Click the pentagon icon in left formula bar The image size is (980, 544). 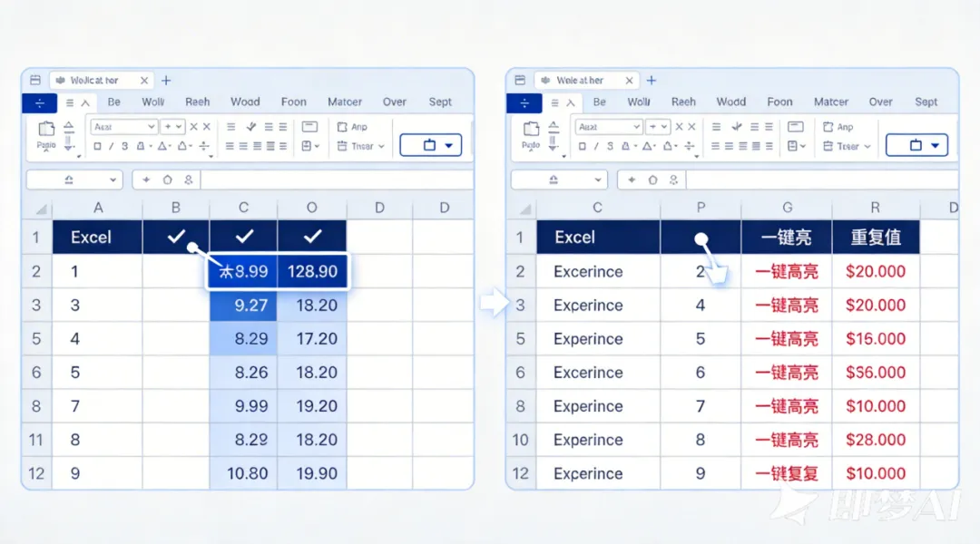click(x=168, y=180)
